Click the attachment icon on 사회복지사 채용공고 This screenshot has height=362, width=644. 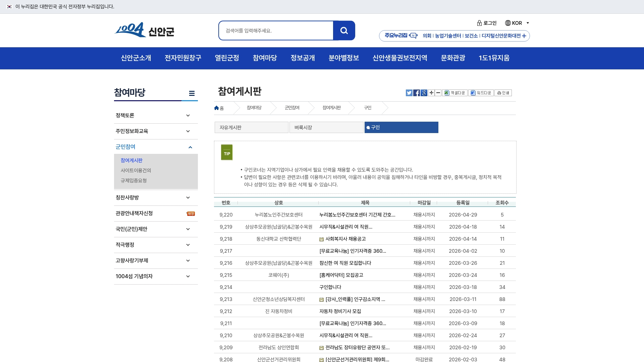[x=321, y=239]
